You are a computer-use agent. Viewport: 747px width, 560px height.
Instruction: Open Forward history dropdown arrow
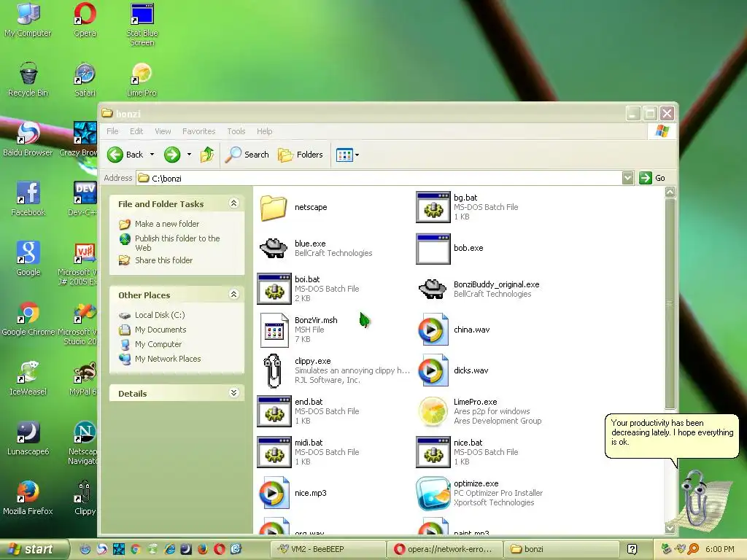click(189, 155)
